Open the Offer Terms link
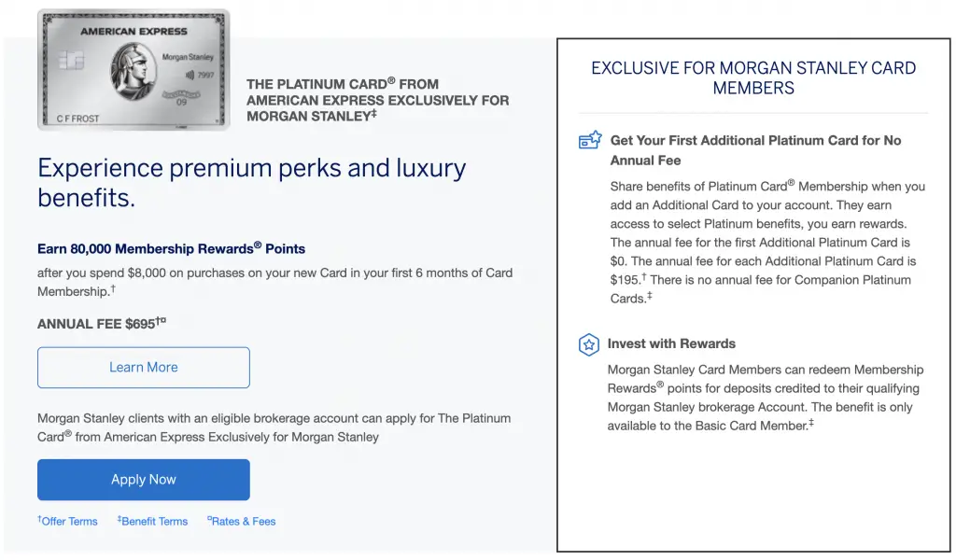Viewport: 956px width, 560px height. (69, 522)
